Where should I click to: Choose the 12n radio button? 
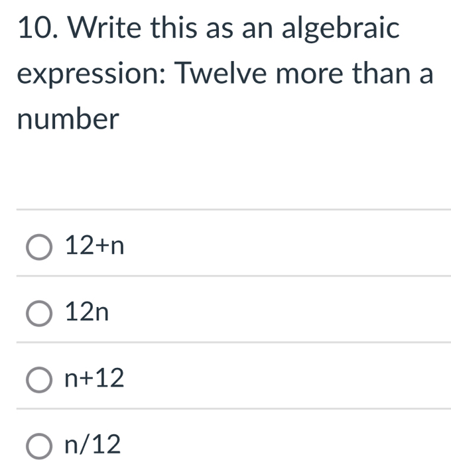coord(39,314)
